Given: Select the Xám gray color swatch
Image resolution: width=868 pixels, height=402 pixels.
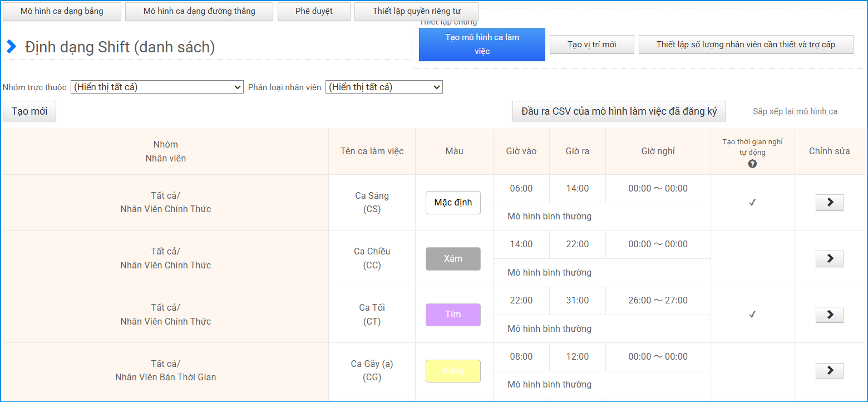Looking at the screenshot, I should (x=453, y=259).
